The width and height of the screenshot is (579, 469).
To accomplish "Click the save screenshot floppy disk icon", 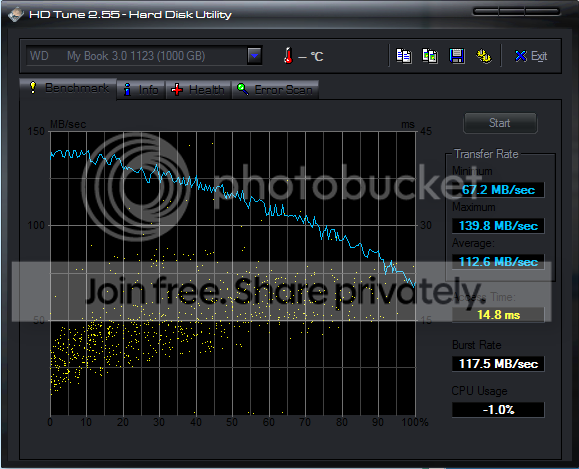I will click(x=457, y=56).
